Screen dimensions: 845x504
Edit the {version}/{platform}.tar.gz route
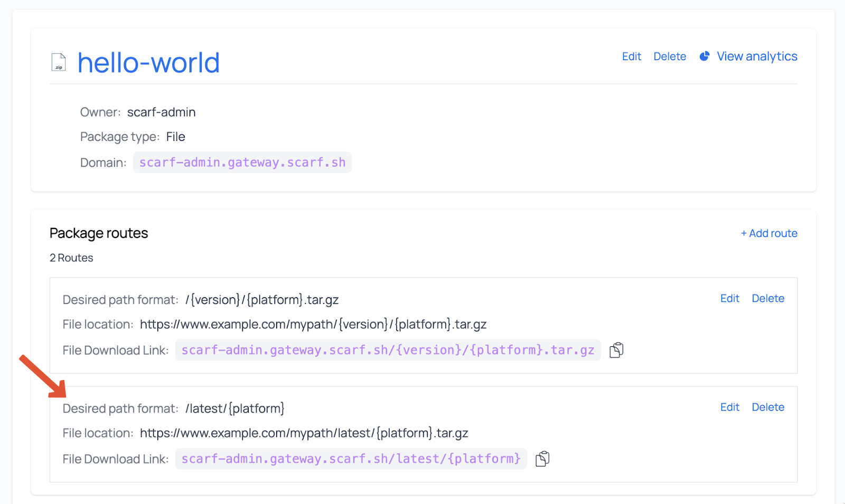tap(729, 299)
